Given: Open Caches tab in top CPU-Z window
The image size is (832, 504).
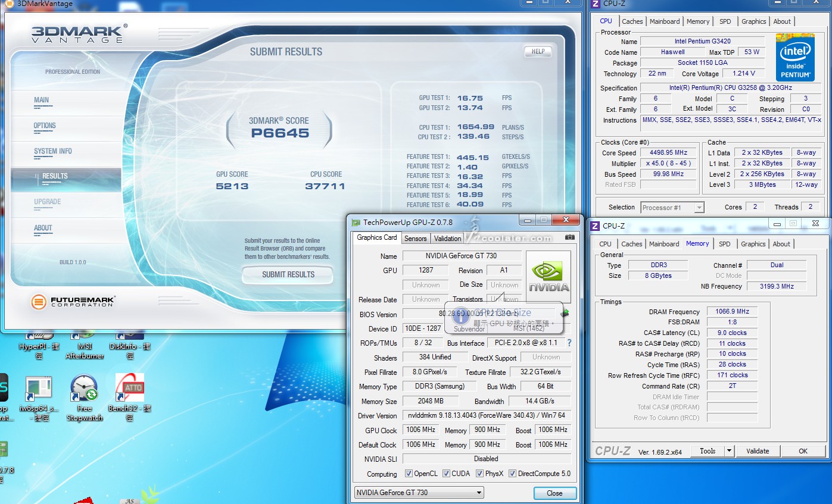Looking at the screenshot, I should tap(632, 21).
